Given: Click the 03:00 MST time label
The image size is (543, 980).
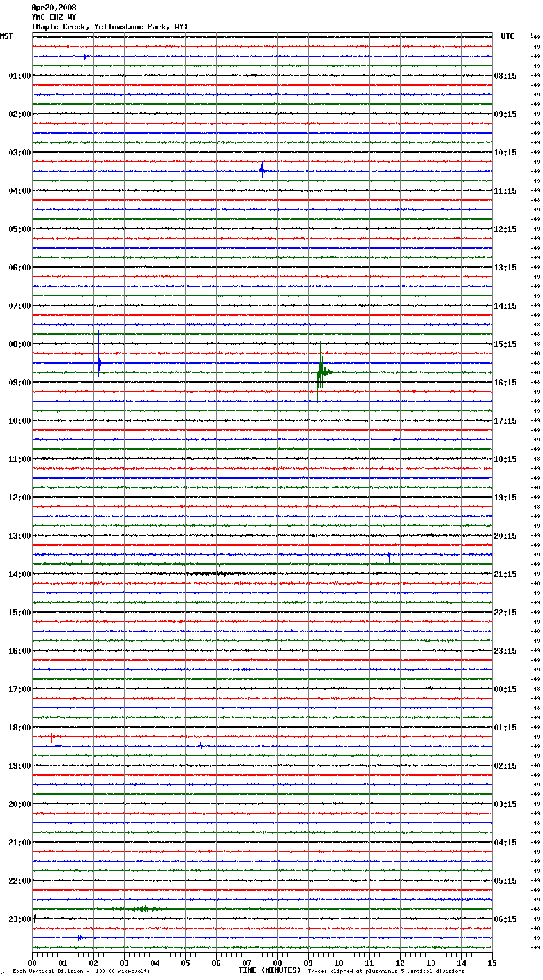Looking at the screenshot, I should (x=20, y=153).
